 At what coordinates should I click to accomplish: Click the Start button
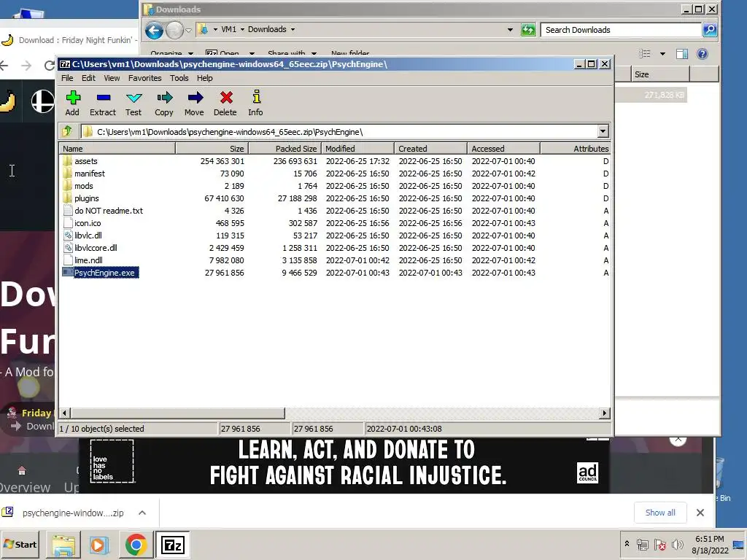pos(20,544)
